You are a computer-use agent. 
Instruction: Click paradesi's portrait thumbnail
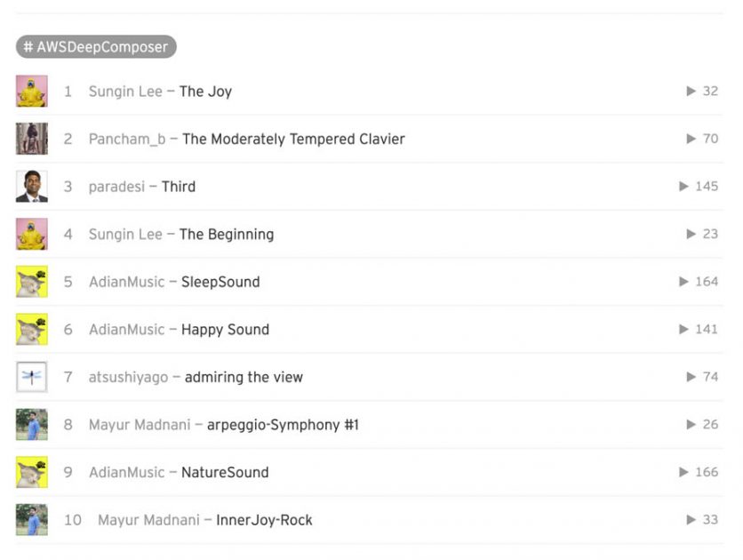(32, 186)
